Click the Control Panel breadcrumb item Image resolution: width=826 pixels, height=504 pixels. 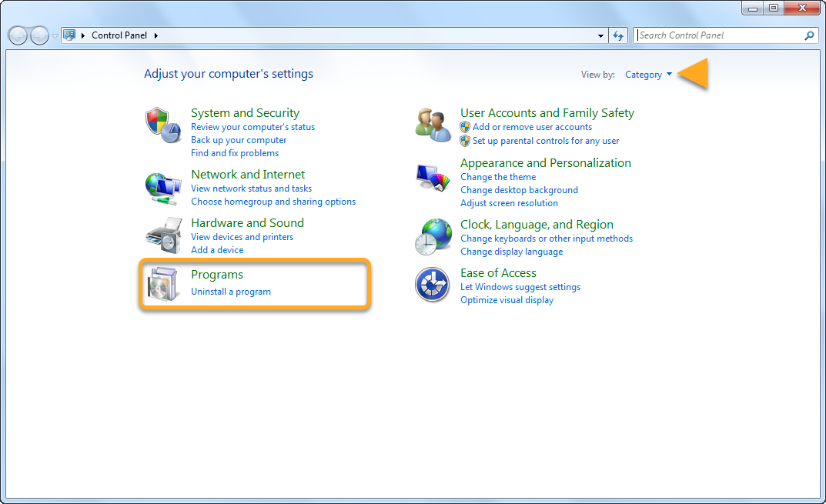pos(120,35)
